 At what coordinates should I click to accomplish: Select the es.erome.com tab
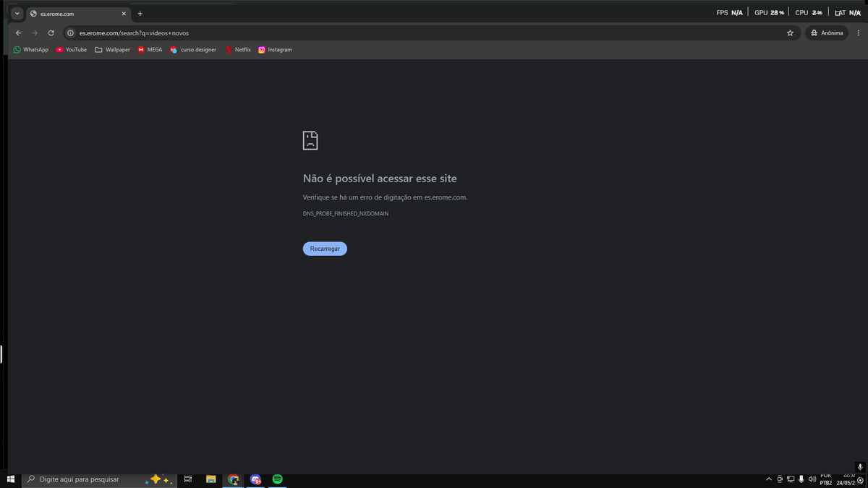tap(78, 14)
